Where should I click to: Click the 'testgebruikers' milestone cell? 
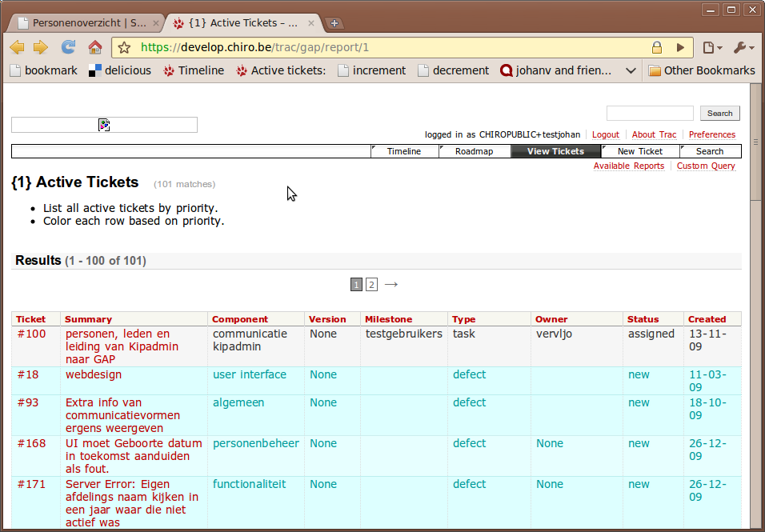404,334
